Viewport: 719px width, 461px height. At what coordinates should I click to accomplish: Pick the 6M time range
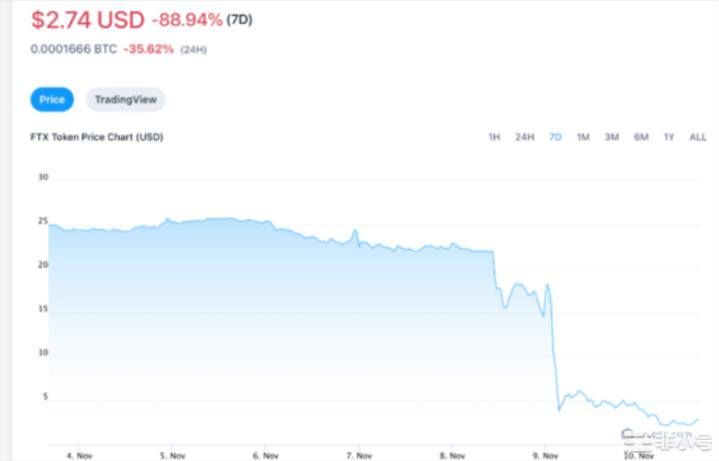[x=641, y=137]
